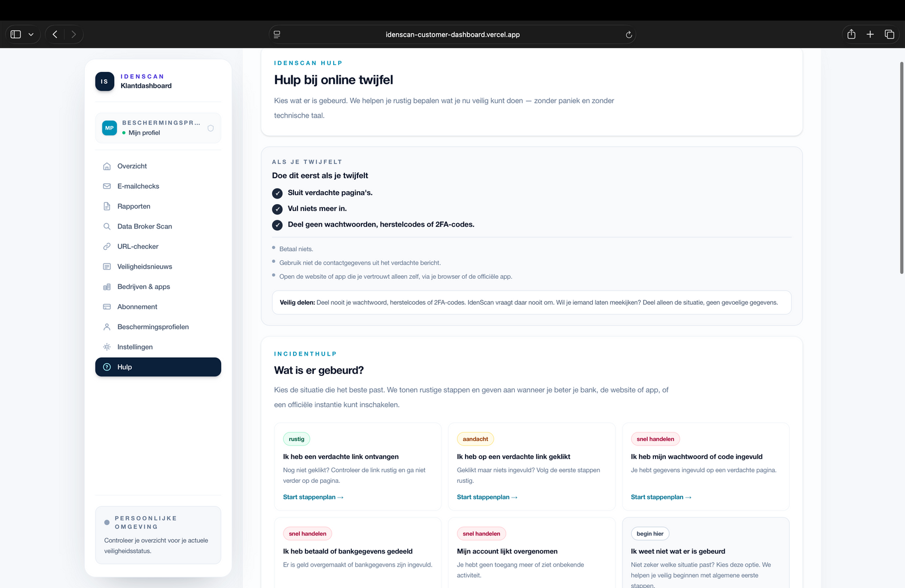
Task: Click checkmark beside "Sluit verdachte pagina's"
Action: click(x=277, y=193)
